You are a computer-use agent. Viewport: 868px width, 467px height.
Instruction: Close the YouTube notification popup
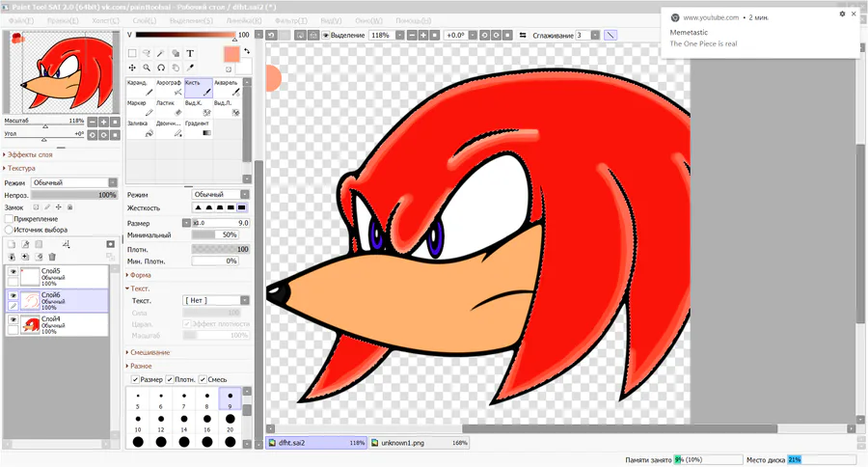point(854,14)
